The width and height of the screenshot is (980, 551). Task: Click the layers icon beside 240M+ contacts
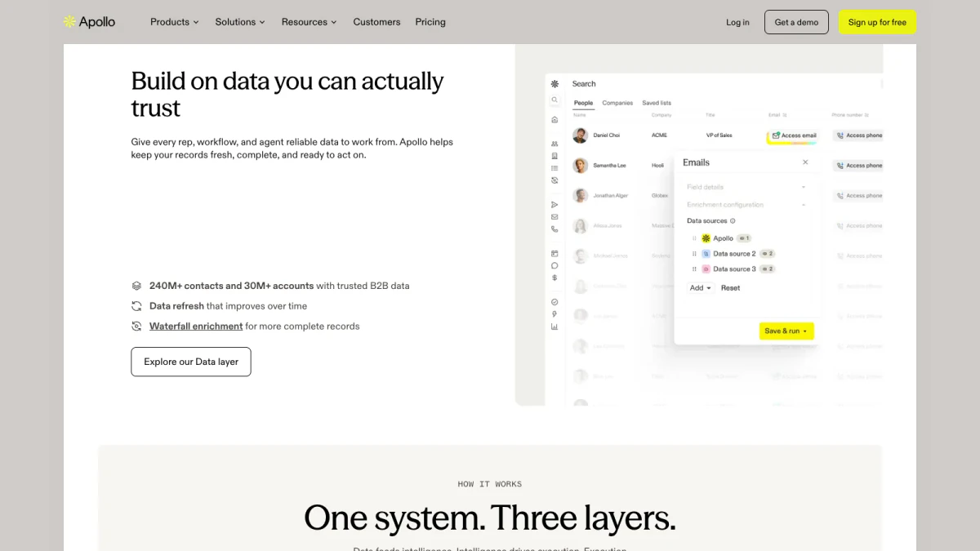pyautogui.click(x=136, y=286)
